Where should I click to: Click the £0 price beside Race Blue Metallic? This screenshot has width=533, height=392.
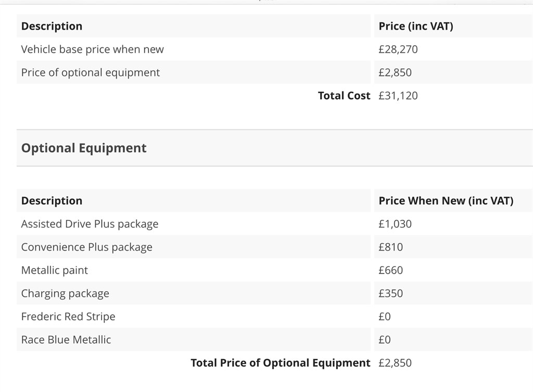pyautogui.click(x=385, y=339)
